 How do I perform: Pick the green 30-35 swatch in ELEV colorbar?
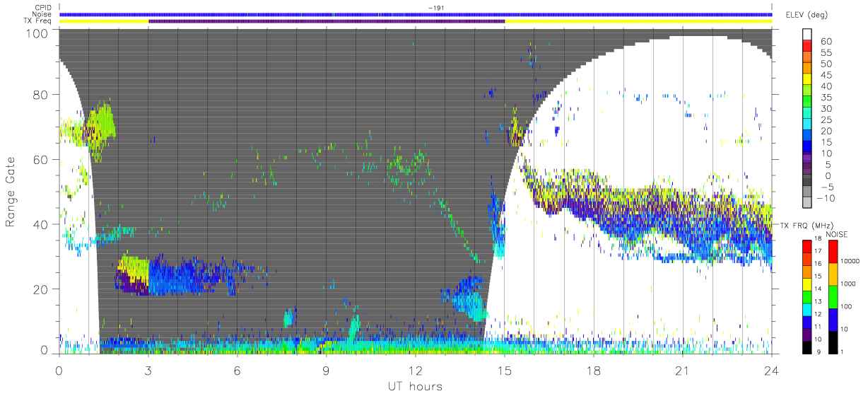[808, 102]
